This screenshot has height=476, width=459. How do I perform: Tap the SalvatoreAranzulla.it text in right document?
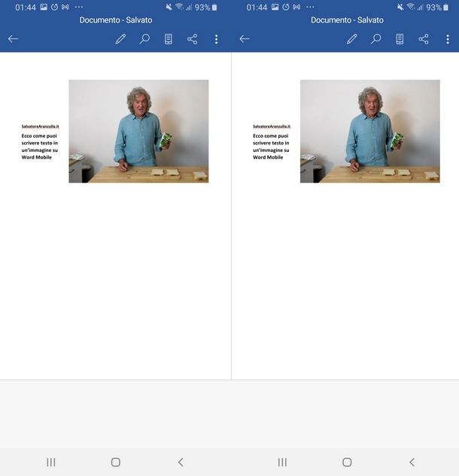click(272, 126)
